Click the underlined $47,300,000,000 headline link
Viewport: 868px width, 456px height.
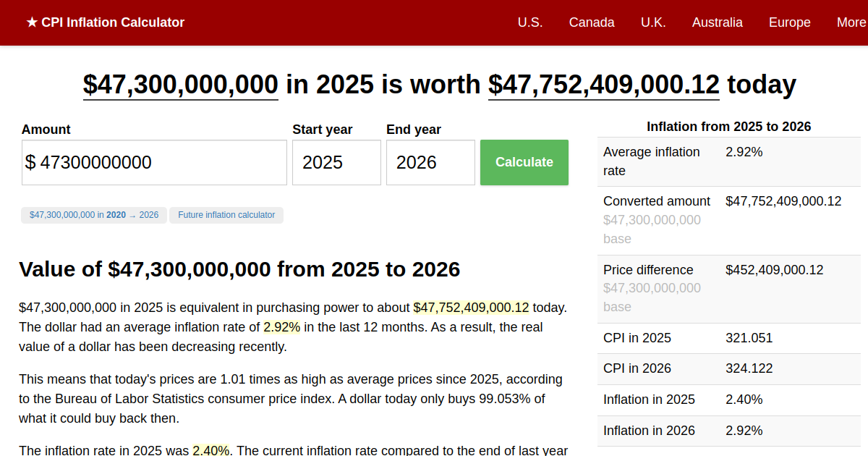(x=180, y=85)
